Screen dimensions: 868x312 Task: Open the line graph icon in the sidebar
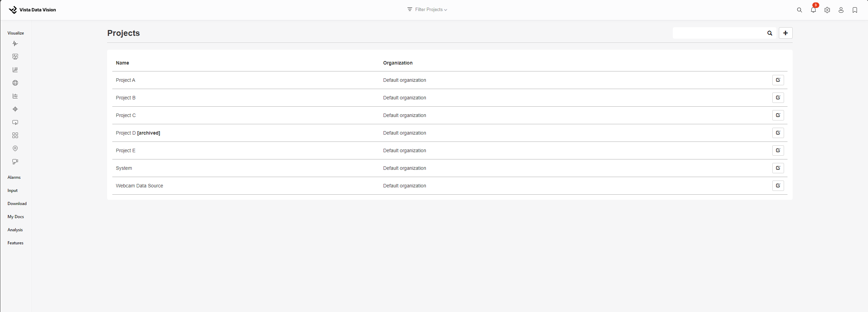(15, 96)
